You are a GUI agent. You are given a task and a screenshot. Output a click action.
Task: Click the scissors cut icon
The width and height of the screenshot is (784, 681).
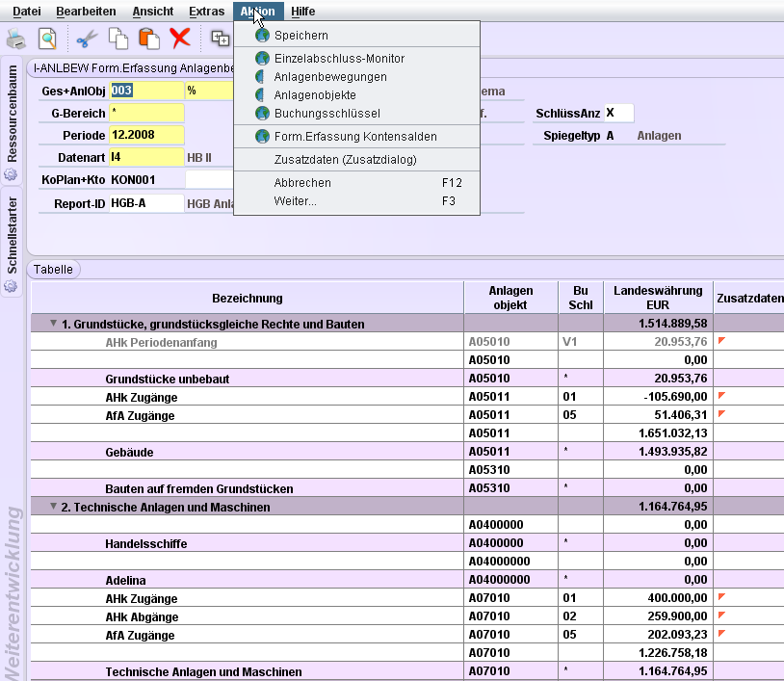[x=87, y=39]
